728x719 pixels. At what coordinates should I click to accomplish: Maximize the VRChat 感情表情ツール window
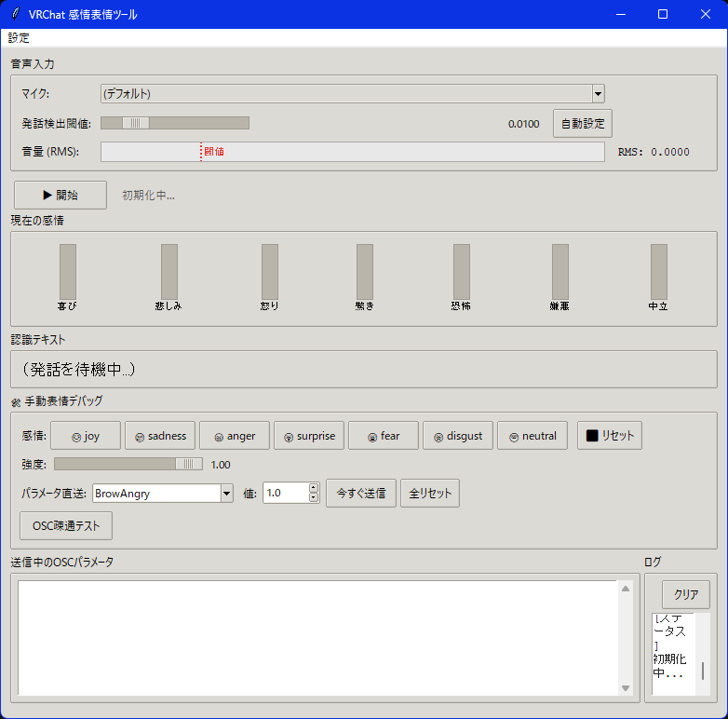[x=663, y=14]
